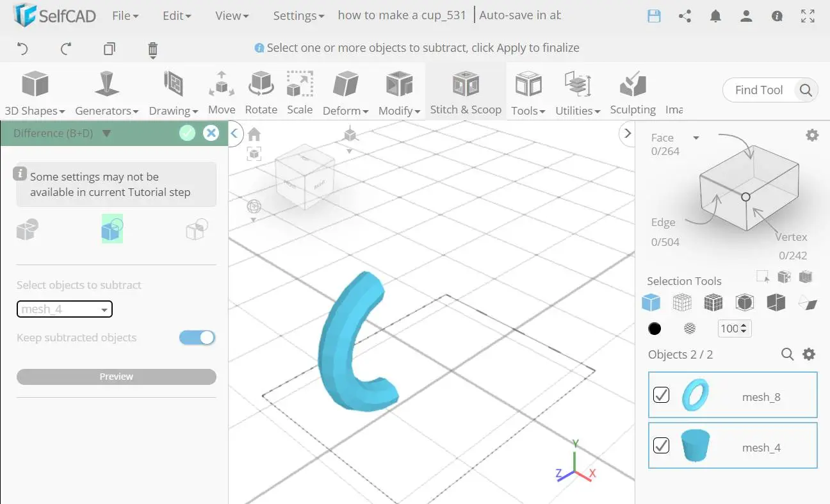Select the Union boolean mode icon
This screenshot has width=830, height=504.
[x=27, y=229]
